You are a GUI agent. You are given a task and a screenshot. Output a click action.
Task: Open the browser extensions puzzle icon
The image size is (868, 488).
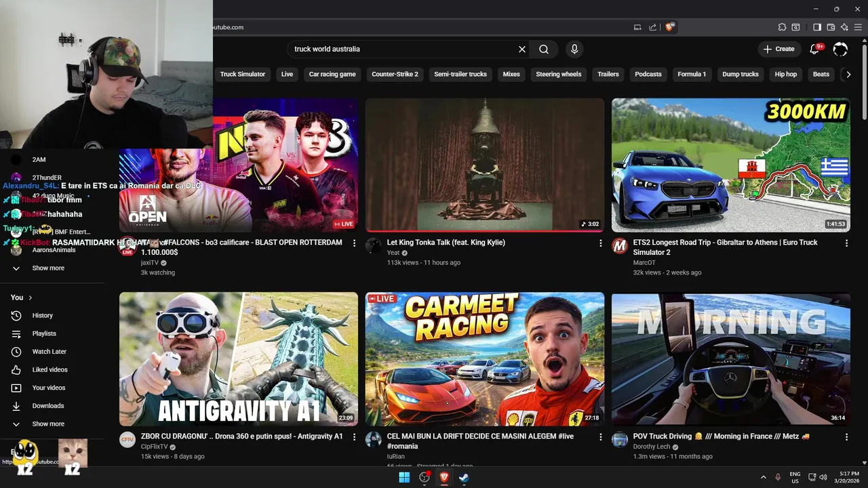coord(782,27)
